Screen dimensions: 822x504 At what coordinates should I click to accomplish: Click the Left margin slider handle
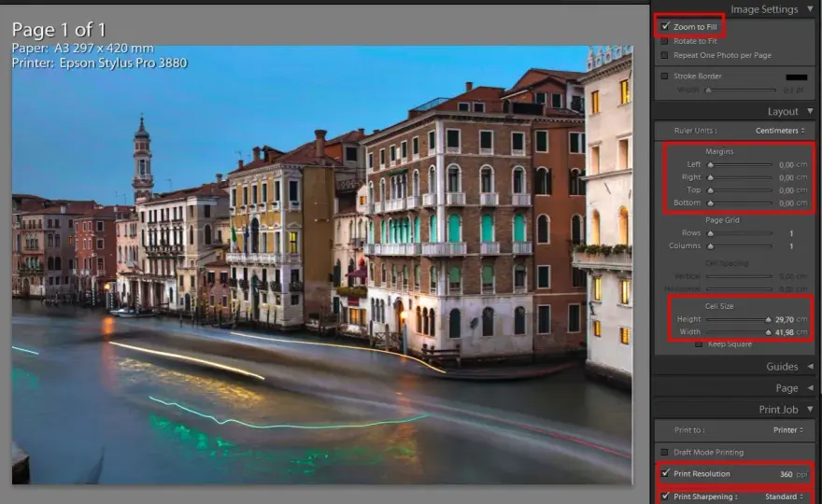tap(710, 164)
